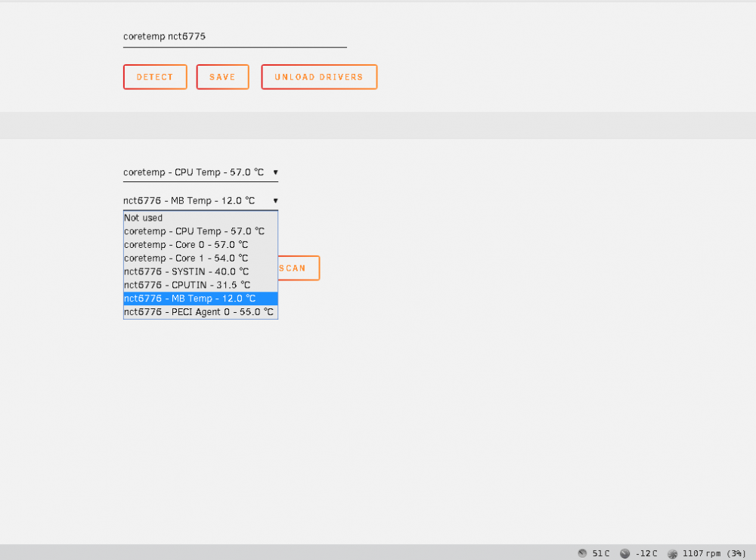The height and width of the screenshot is (560, 756).
Task: Focus the drivers field containing coretemp nct6775
Action: click(x=235, y=36)
